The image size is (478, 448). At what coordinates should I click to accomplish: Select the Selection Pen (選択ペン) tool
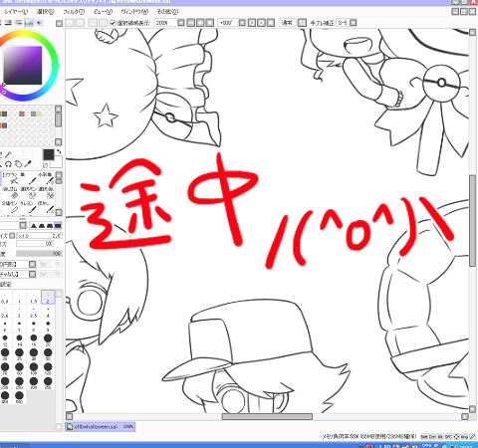[28, 193]
